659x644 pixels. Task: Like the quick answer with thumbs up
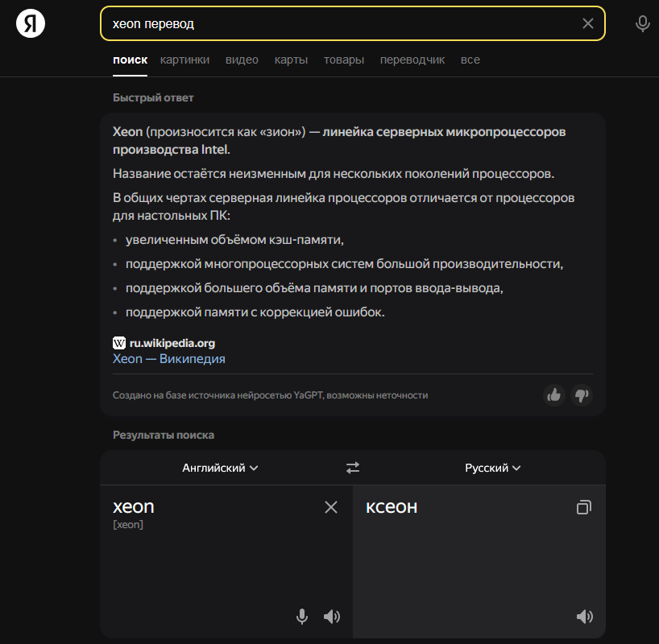coord(554,395)
